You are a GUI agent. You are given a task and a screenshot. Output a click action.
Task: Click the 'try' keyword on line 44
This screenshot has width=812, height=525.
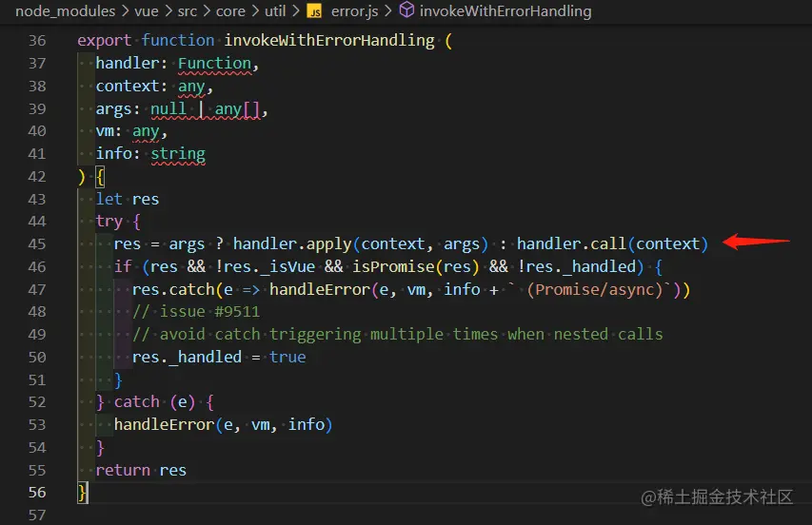point(109,222)
